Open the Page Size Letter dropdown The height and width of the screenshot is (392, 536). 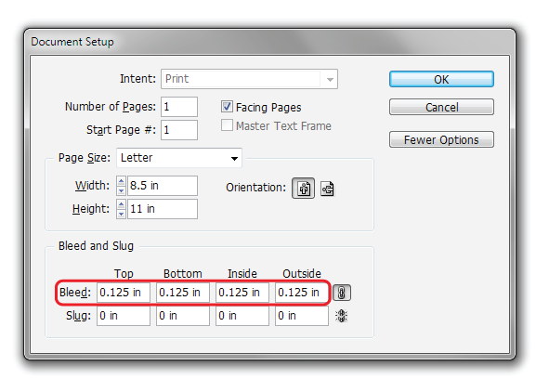[x=179, y=158]
